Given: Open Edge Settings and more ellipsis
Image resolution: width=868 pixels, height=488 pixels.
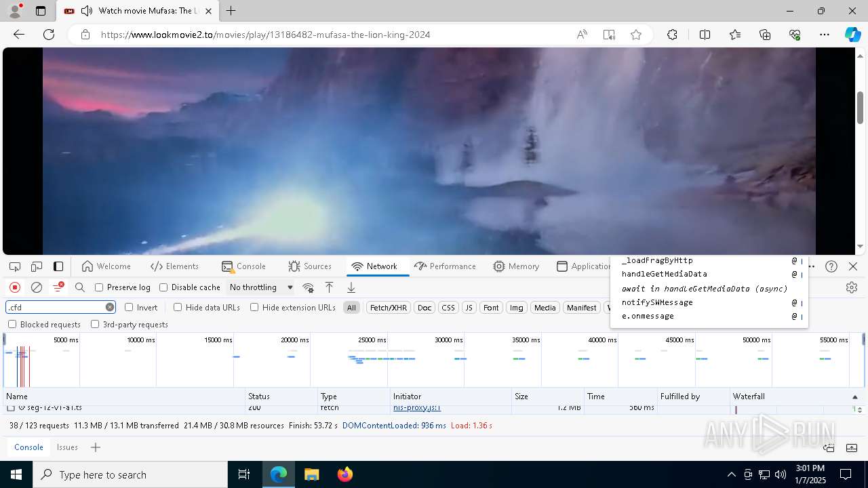Looking at the screenshot, I should [825, 35].
